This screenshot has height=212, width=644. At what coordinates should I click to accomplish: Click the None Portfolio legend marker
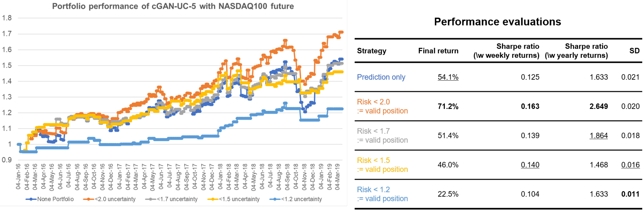coord(31,199)
